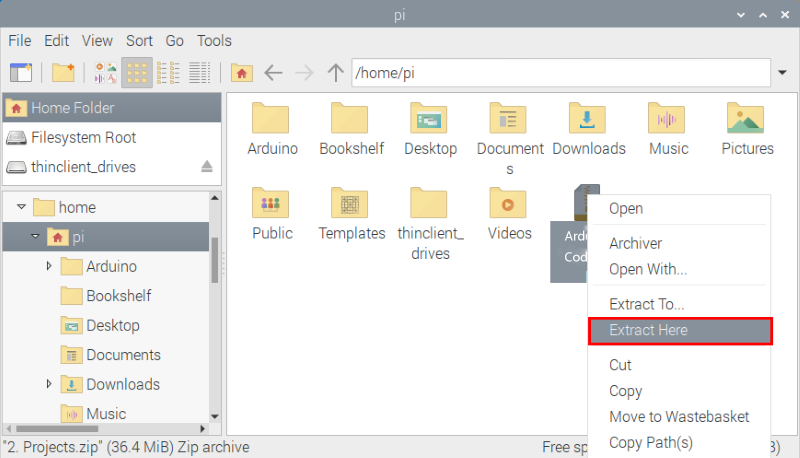
Task: Expand the Downloads tree node
Action: coord(49,384)
